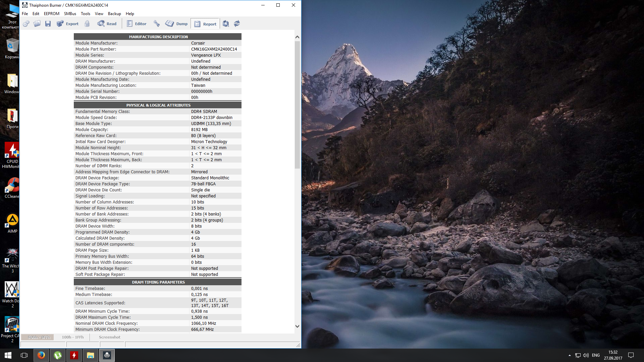The height and width of the screenshot is (362, 644).
Task: Open File Explorer from the taskbar
Action: click(x=91, y=355)
